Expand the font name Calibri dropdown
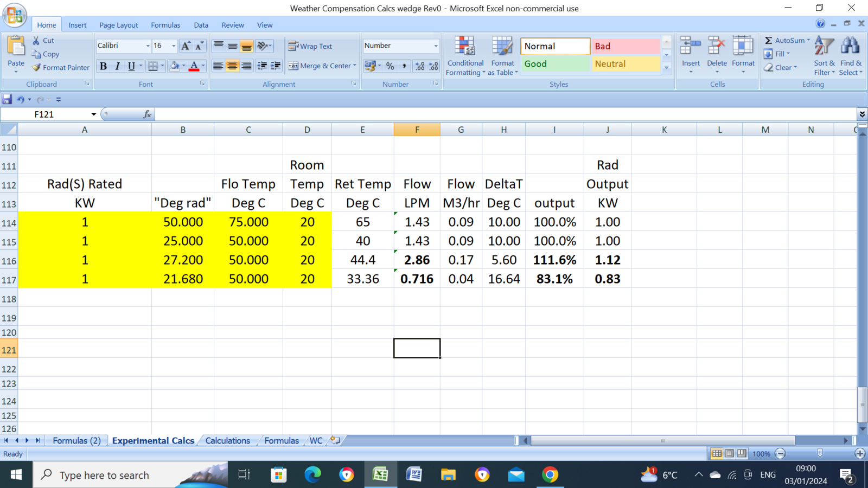Viewport: 868px width, 488px height. [x=148, y=46]
